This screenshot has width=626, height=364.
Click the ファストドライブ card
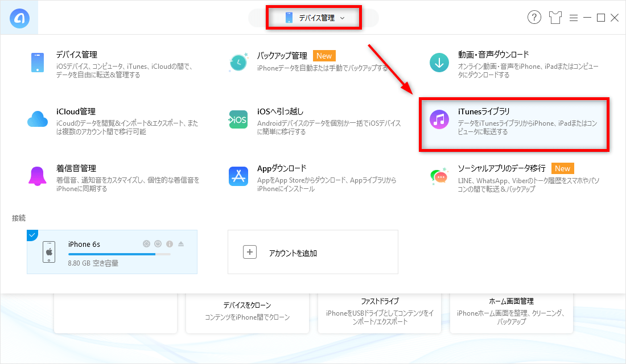(x=380, y=313)
